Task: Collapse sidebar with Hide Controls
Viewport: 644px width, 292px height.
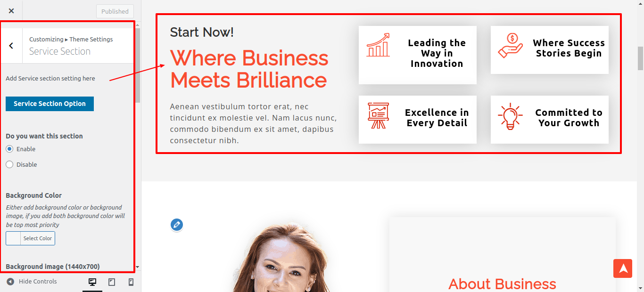Action: [x=32, y=282]
